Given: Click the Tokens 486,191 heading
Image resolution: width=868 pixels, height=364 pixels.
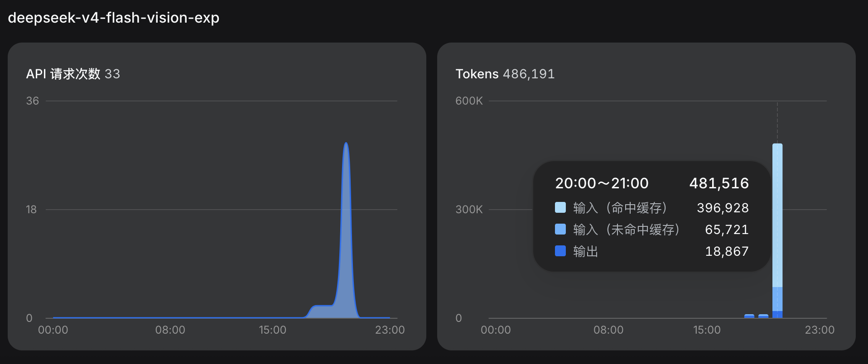Looking at the screenshot, I should pos(505,74).
